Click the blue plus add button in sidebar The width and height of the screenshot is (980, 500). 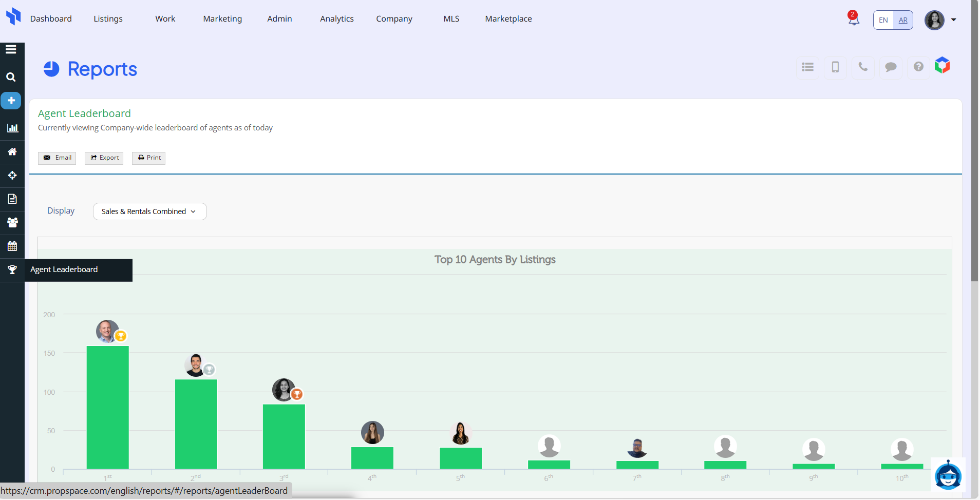[11, 101]
